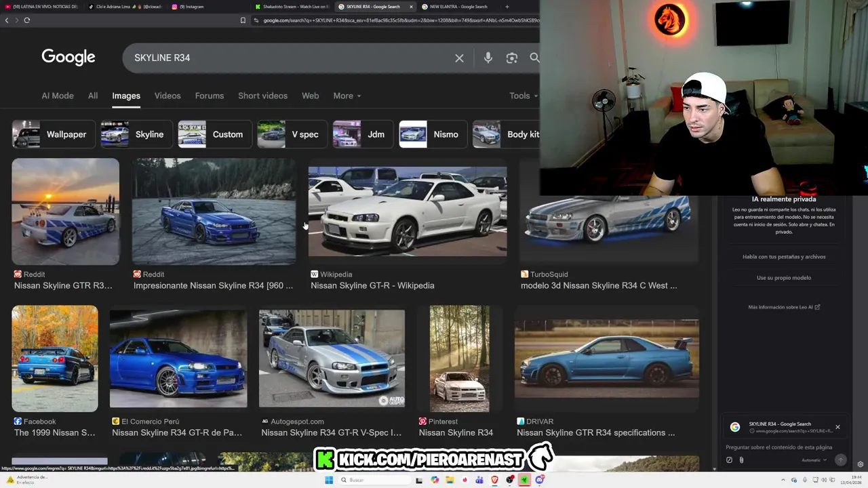Filter images by the V spec chip
The width and height of the screenshot is (868, 488).
click(292, 134)
